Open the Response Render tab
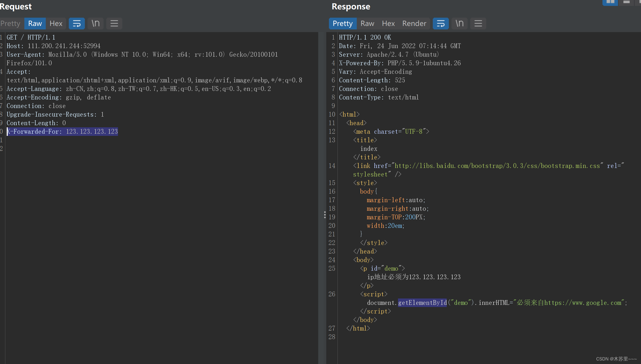 click(x=414, y=24)
